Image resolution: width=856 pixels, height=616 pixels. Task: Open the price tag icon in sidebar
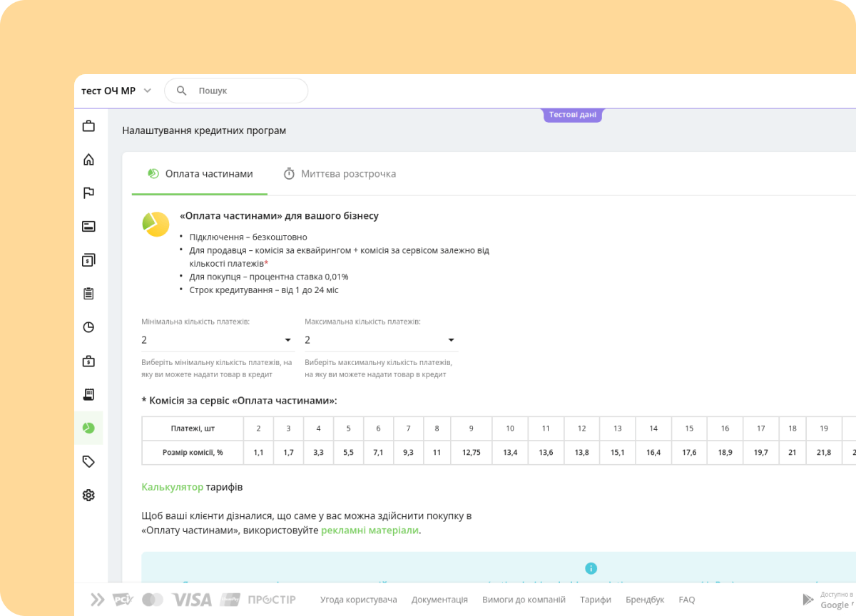click(88, 461)
